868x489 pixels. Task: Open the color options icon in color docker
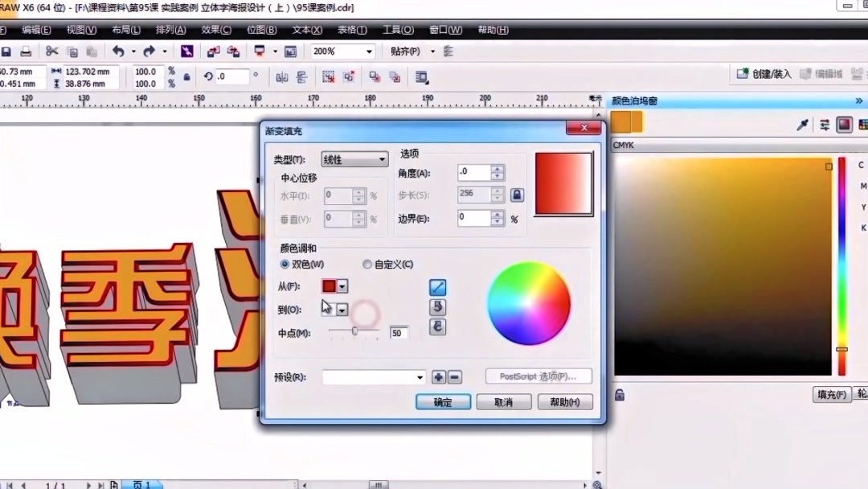(825, 125)
